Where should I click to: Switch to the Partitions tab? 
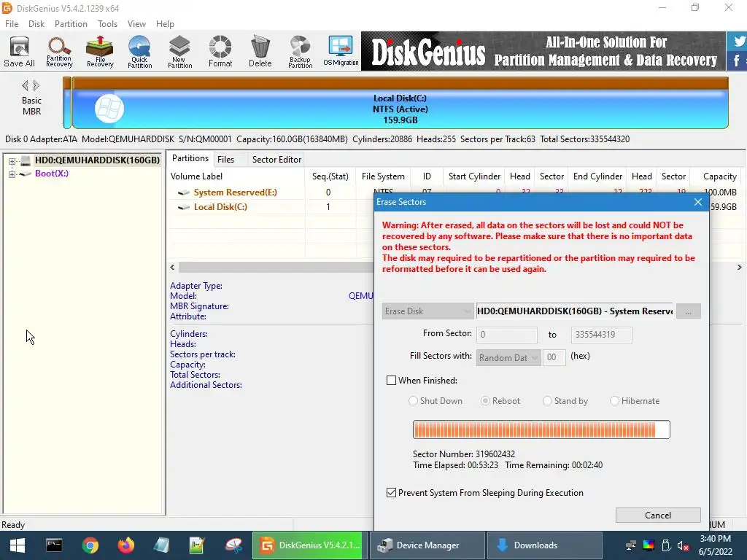point(190,158)
